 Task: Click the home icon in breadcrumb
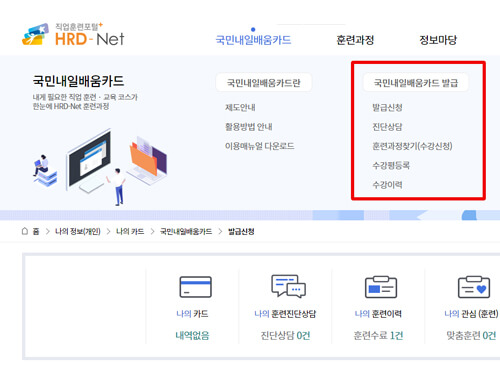[25, 231]
